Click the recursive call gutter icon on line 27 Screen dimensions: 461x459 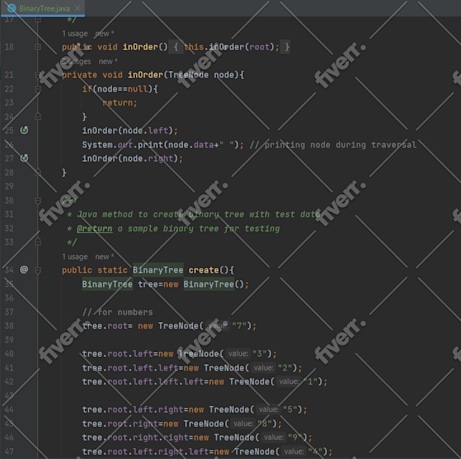pyautogui.click(x=24, y=158)
